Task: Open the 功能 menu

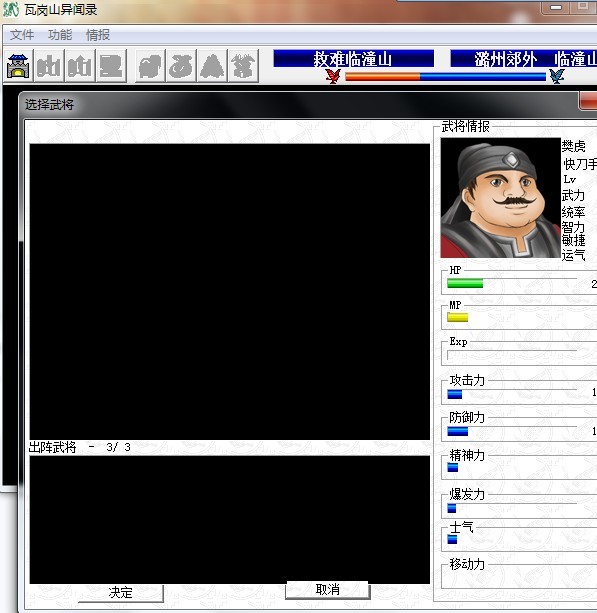Action: [x=60, y=35]
